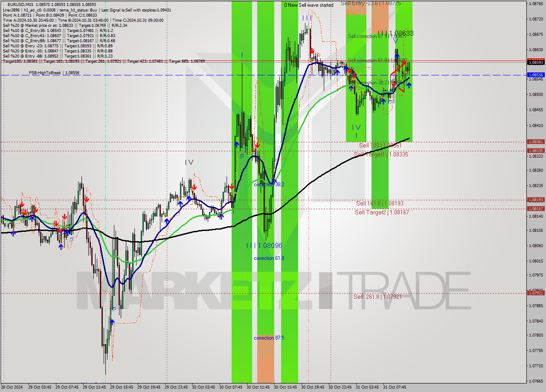Select the 'Sell %20 @ Entry -50' line
Image resolution: width=546 pixels, height=392 pixels.
pyautogui.click(x=58, y=51)
